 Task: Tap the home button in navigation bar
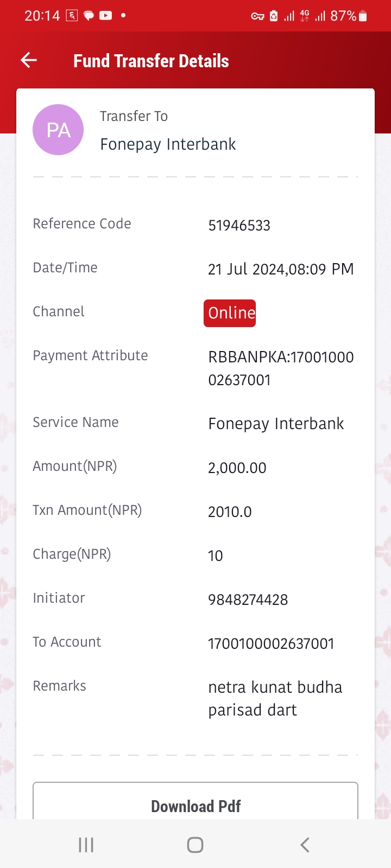coord(195,845)
